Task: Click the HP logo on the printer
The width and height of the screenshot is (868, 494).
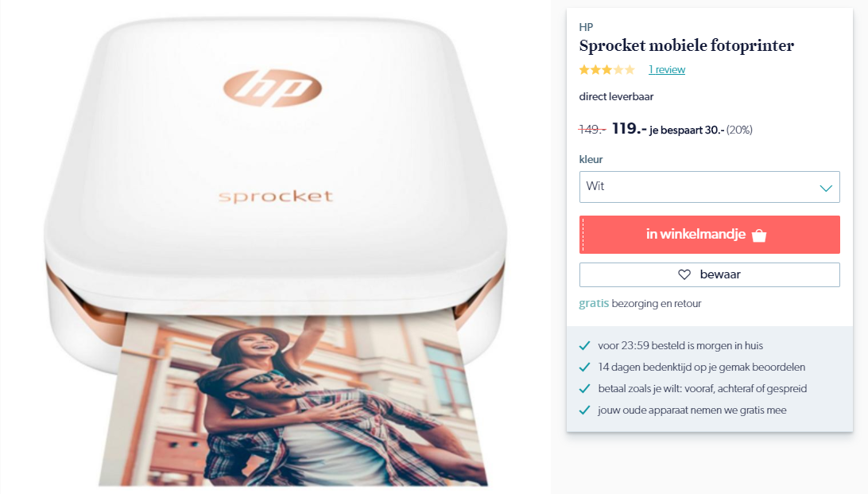Action: pos(273,88)
